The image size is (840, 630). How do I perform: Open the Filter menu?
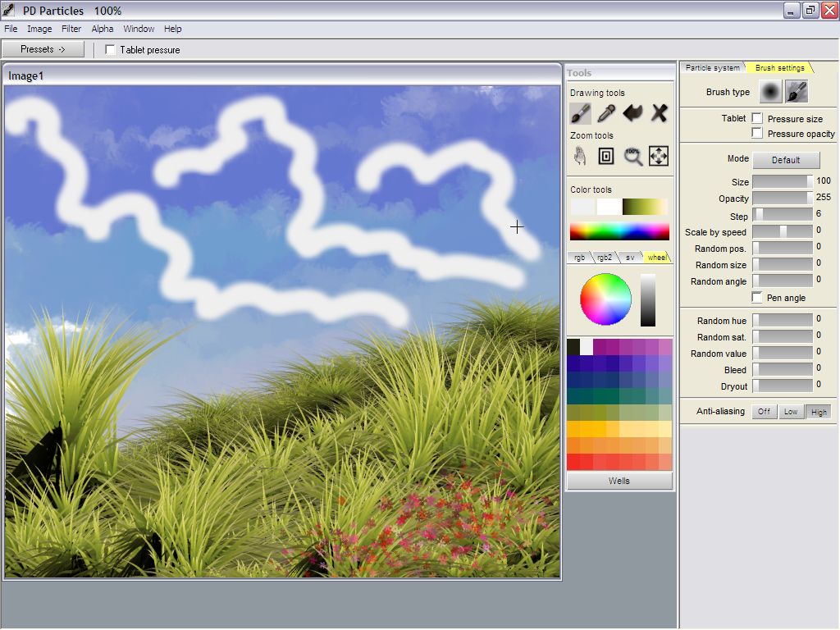(x=71, y=29)
